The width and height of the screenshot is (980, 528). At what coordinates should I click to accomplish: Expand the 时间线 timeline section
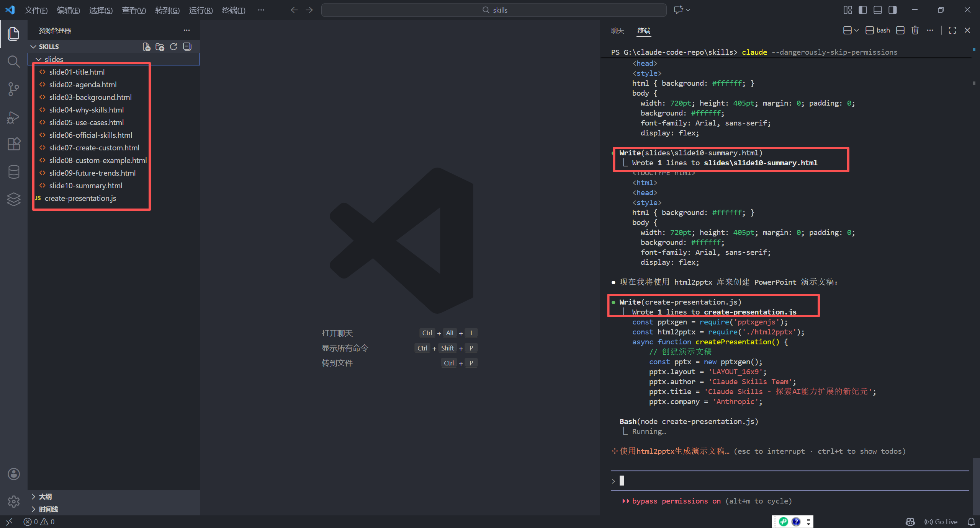pos(33,509)
